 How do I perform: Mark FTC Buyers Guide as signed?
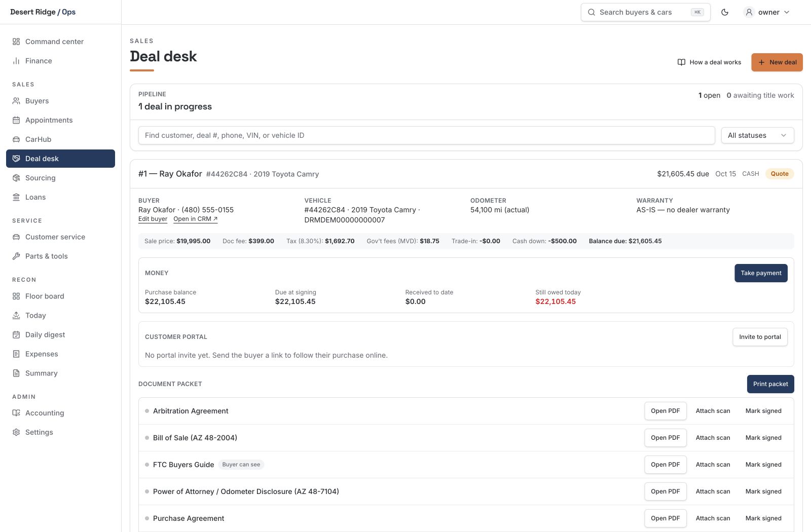(763, 465)
